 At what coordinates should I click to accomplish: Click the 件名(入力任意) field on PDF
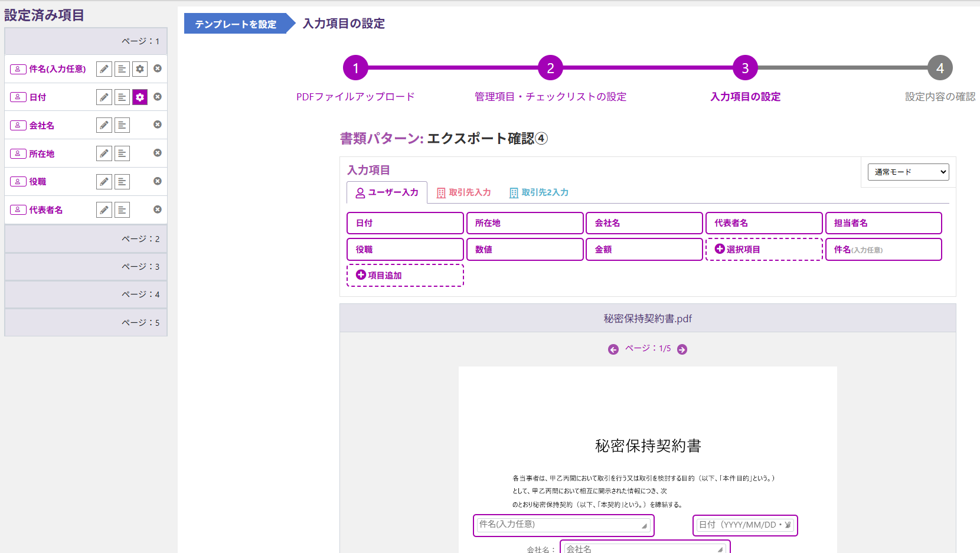tap(564, 525)
